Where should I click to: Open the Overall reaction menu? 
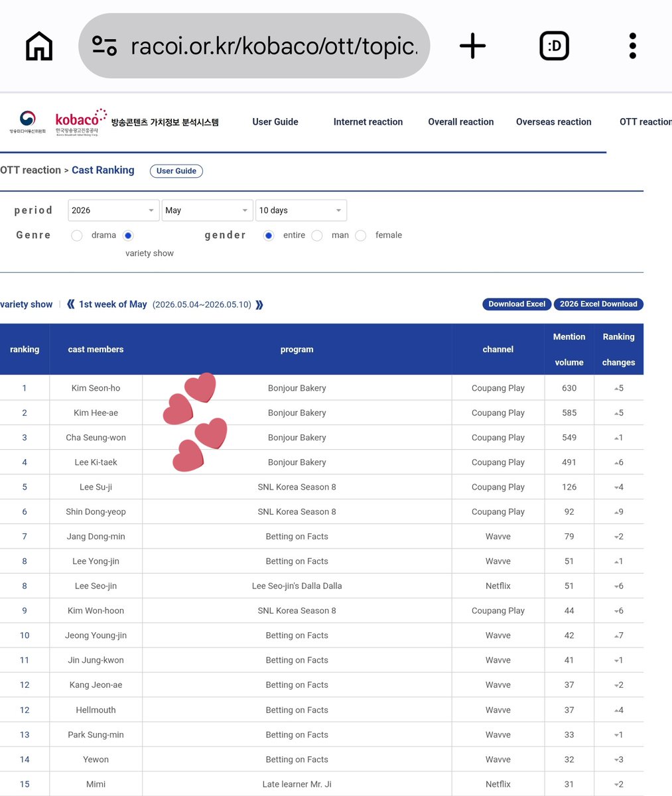[461, 122]
